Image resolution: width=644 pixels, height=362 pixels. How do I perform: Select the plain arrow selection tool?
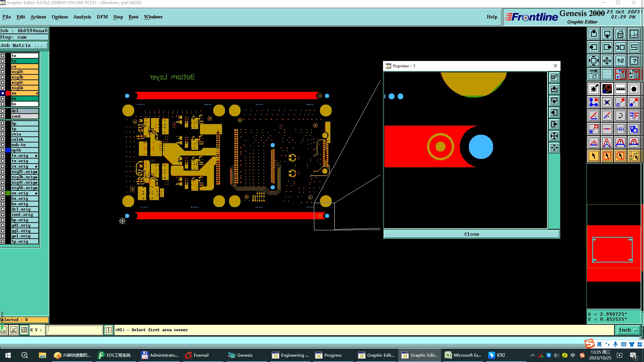[593, 156]
